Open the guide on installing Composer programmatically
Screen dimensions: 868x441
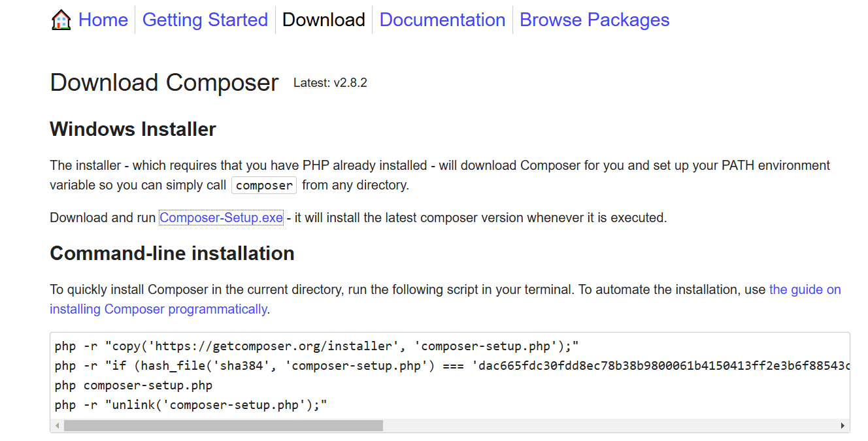446,299
